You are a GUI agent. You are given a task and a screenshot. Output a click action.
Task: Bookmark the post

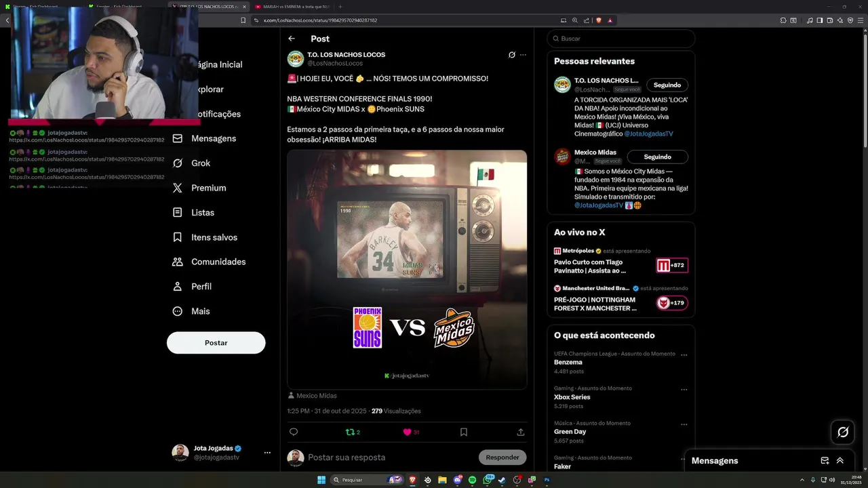point(464,432)
